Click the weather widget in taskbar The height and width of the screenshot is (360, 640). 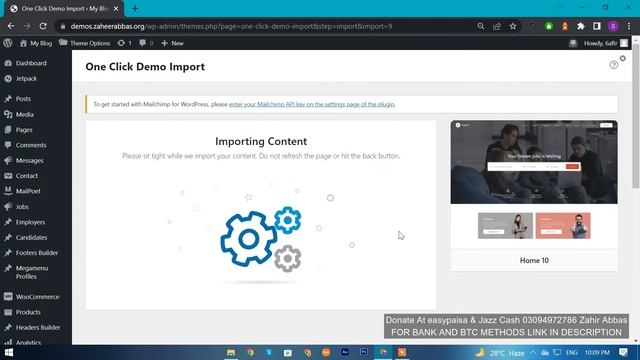pos(500,353)
